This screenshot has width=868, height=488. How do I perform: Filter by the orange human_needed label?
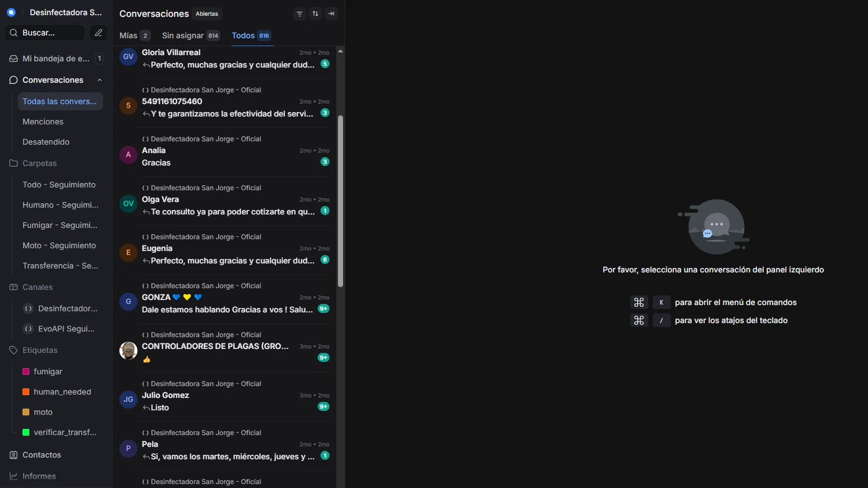click(x=60, y=392)
